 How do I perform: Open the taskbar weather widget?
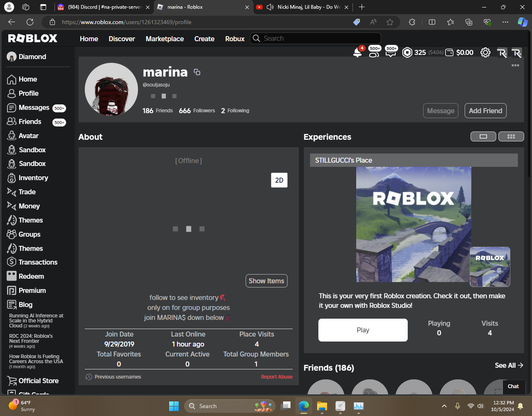tap(22, 406)
